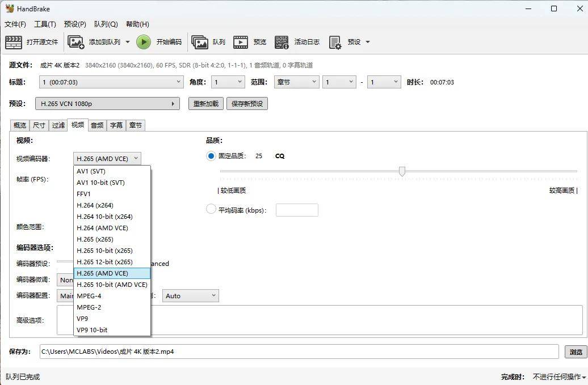Pick MPEG-4 from the encoder list

112,296
